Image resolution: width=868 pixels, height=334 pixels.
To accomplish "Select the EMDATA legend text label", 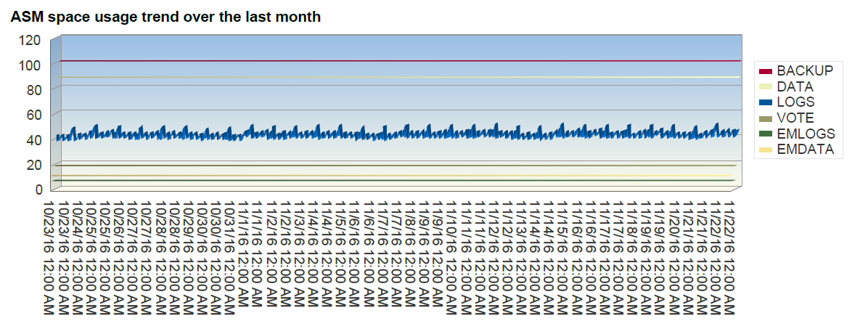I will coord(805,150).
